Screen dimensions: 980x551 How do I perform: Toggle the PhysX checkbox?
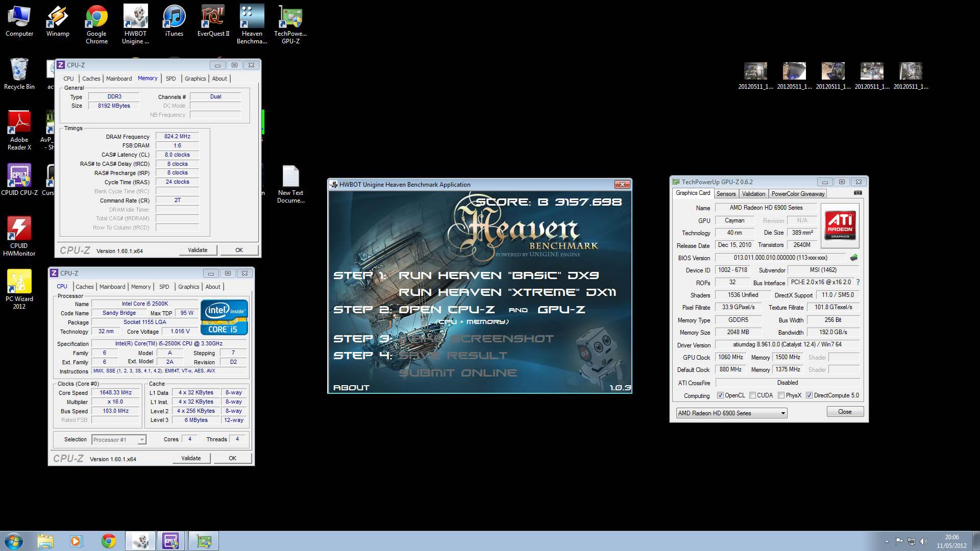(781, 395)
